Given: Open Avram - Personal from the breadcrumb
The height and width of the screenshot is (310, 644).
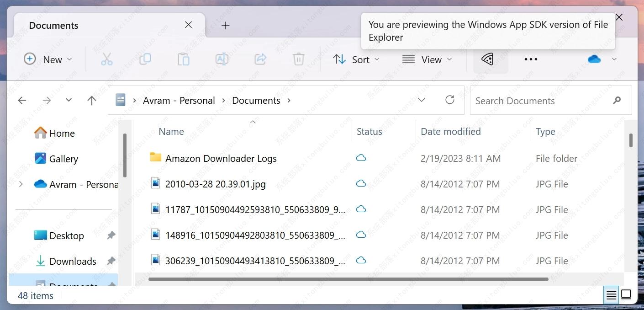Looking at the screenshot, I should (x=179, y=100).
